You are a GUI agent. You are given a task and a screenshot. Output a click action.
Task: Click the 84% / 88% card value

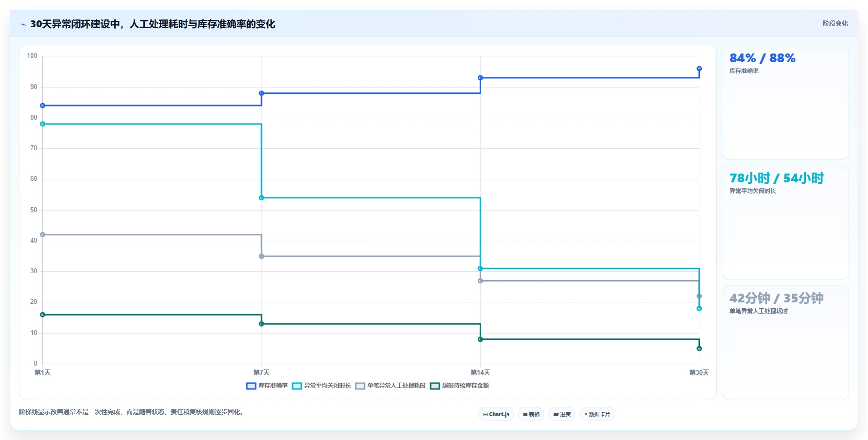[x=762, y=58]
